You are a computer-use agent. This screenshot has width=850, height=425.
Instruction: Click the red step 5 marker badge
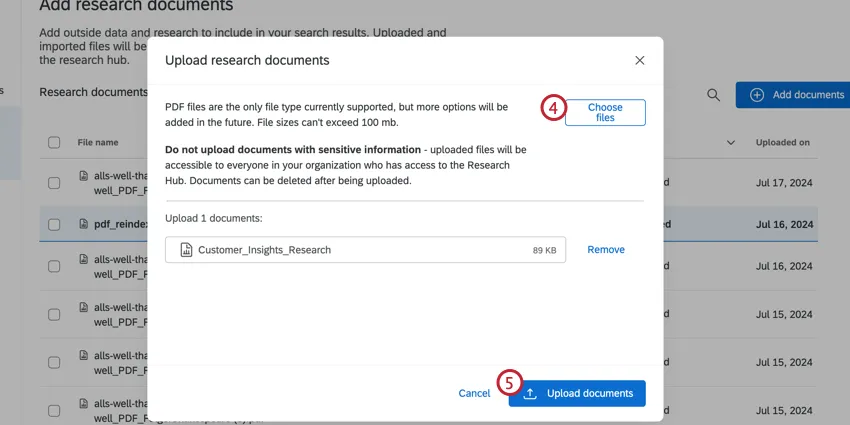pos(510,383)
